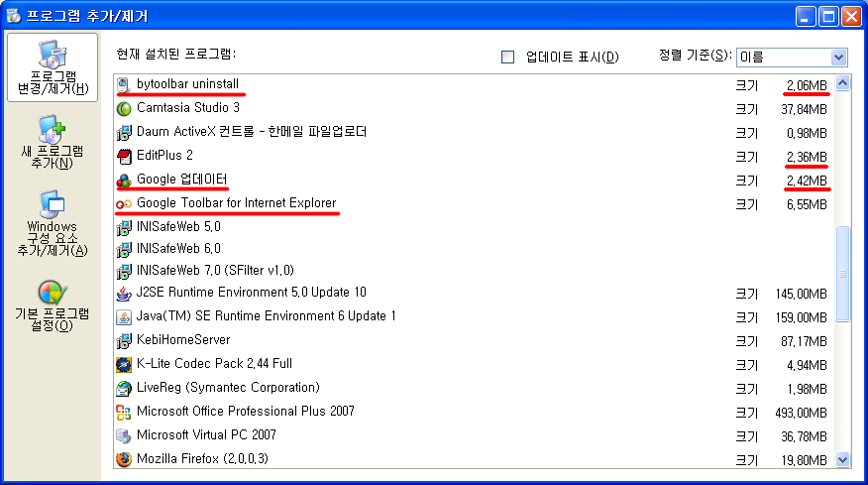The width and height of the screenshot is (868, 485).
Task: Click the 4.94MB size value
Action: click(x=807, y=366)
